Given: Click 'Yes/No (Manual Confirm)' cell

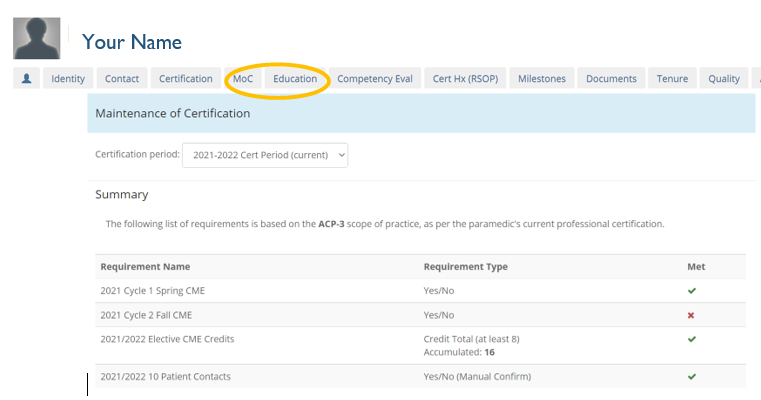Looking at the screenshot, I should coord(477,377).
